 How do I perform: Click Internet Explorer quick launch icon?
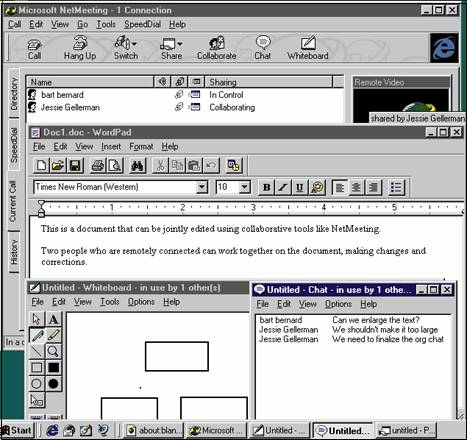point(52,430)
